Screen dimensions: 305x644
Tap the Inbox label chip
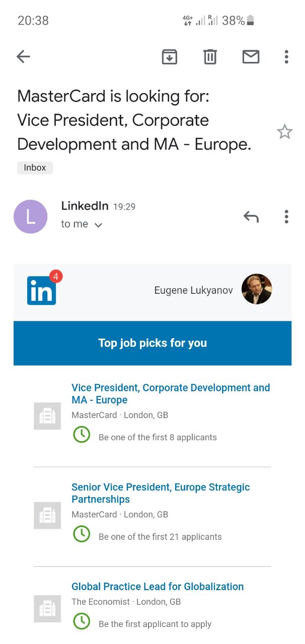35,168
